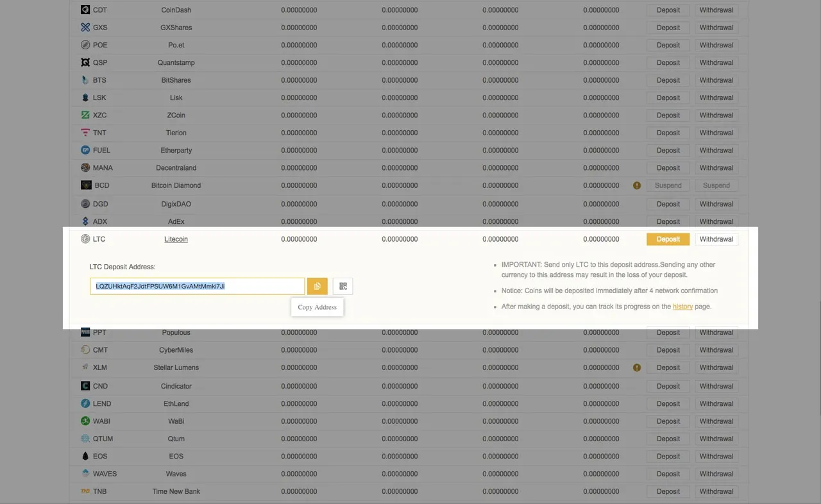
Task: Click the EOS coin icon
Action: click(x=85, y=456)
